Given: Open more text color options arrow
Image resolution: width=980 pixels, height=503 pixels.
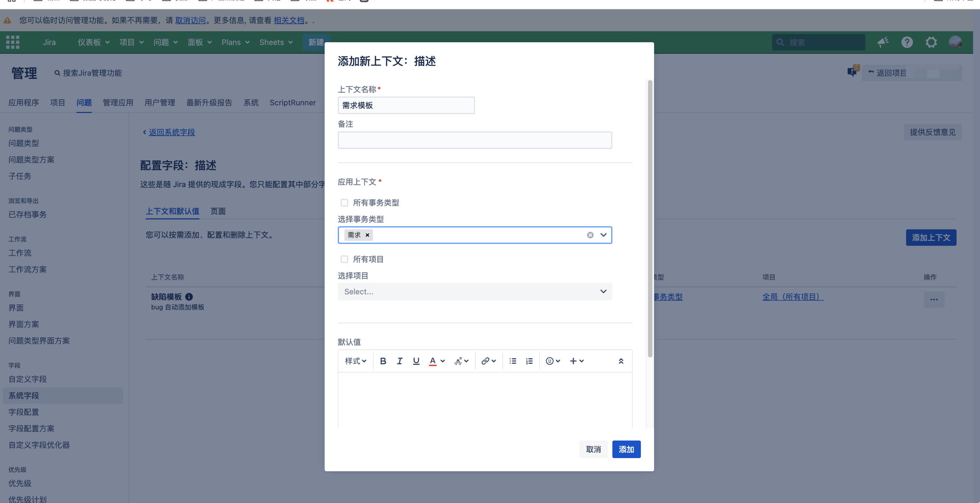Looking at the screenshot, I should (442, 361).
